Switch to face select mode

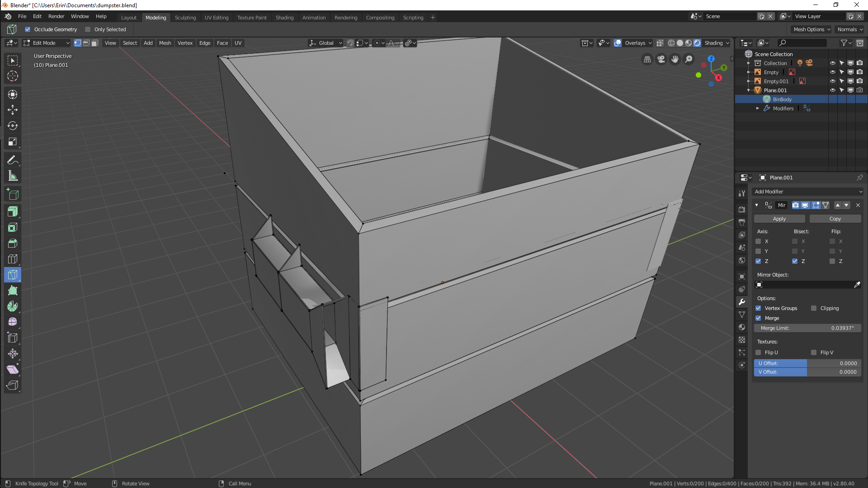pos(94,43)
